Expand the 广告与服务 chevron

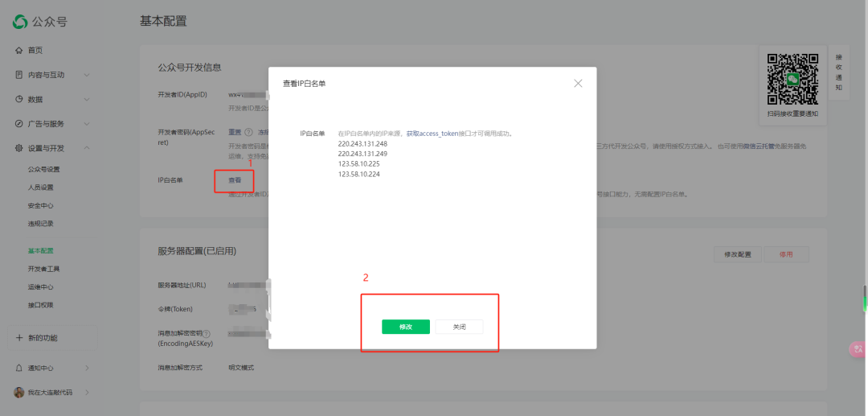pyautogui.click(x=87, y=124)
